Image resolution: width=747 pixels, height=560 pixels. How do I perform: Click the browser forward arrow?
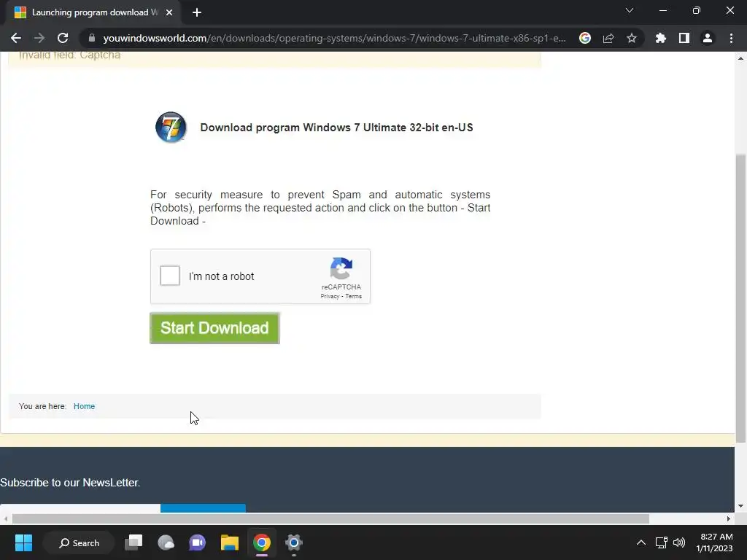coord(39,38)
